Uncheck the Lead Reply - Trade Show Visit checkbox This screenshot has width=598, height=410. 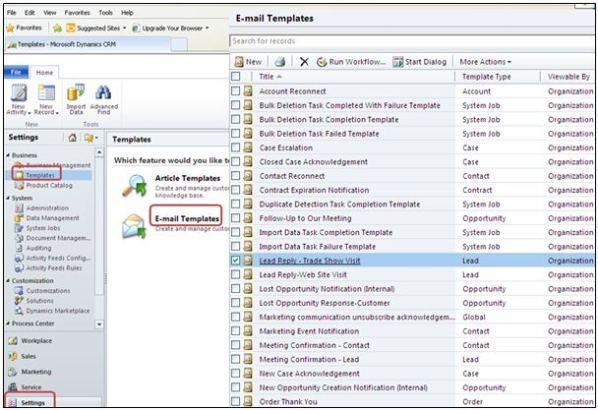[236, 260]
